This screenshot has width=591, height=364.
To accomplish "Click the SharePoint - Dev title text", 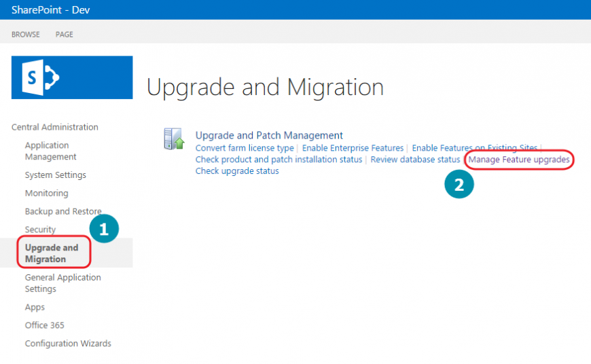I will (50, 10).
